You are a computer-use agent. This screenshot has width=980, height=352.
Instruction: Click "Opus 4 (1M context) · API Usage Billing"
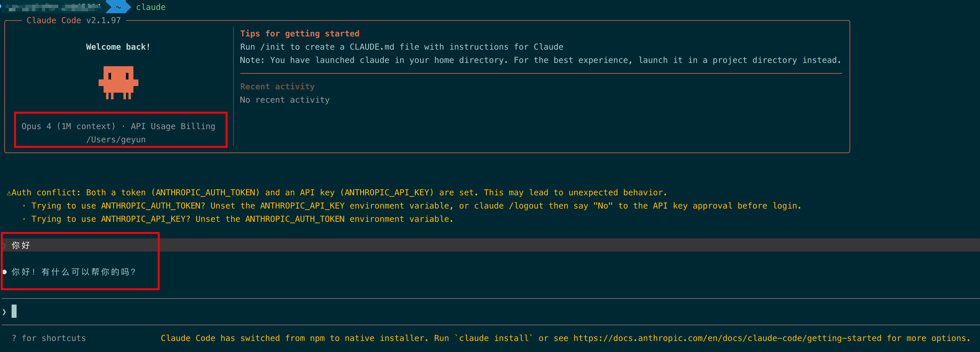[x=118, y=126]
